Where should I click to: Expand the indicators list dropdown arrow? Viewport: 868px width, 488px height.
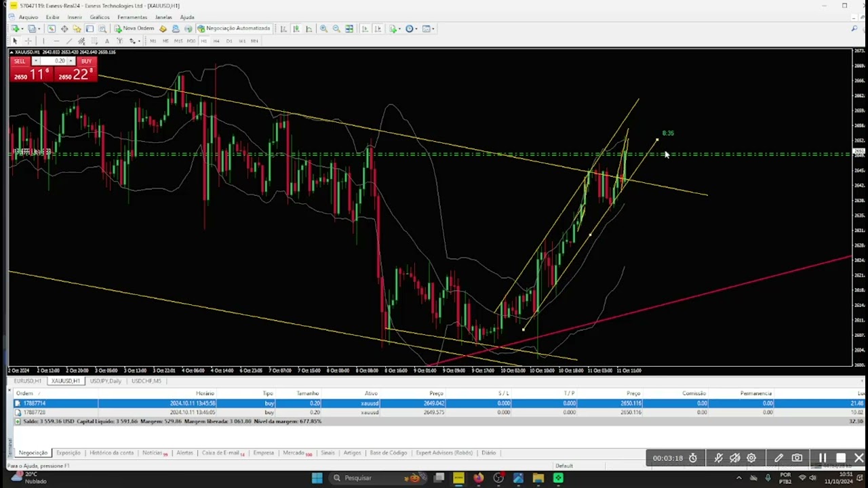point(399,28)
